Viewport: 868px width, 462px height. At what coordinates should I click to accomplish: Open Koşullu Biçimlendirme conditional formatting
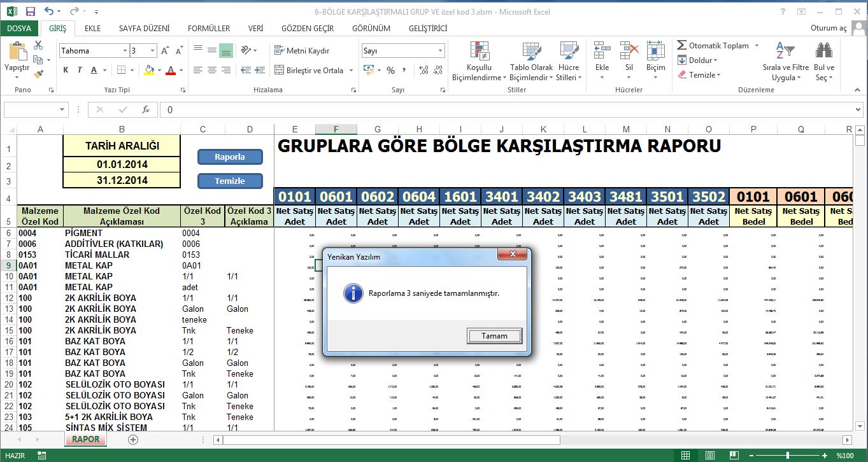(479, 62)
